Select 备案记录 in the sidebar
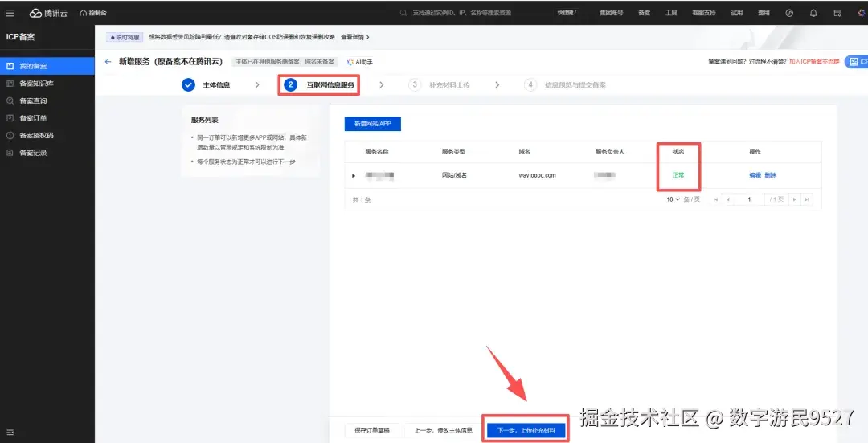The width and height of the screenshot is (868, 443). pyautogui.click(x=47, y=153)
